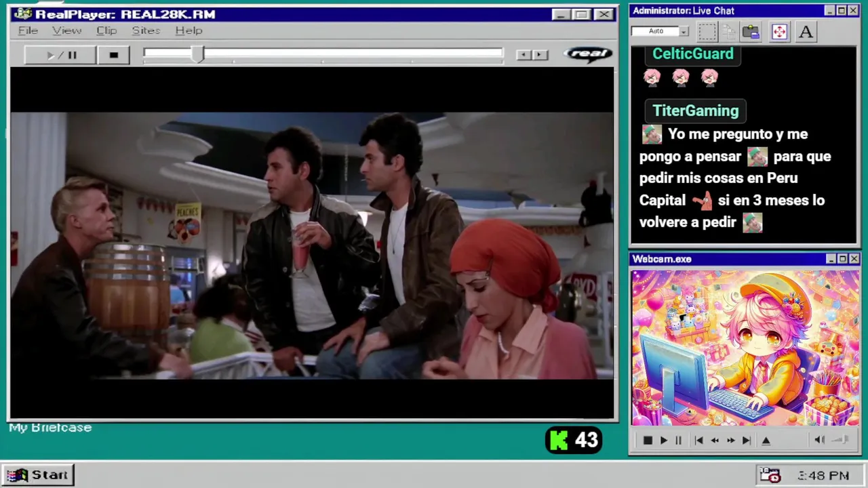Seek backward with left arrow in RealPlayer
This screenshot has height=488, width=868.
coord(523,55)
